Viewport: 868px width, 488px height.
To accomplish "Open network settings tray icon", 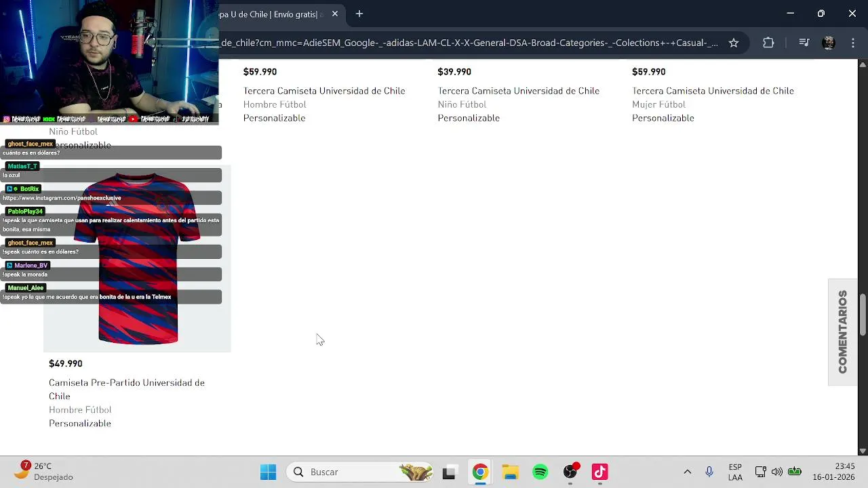I will coord(761,472).
